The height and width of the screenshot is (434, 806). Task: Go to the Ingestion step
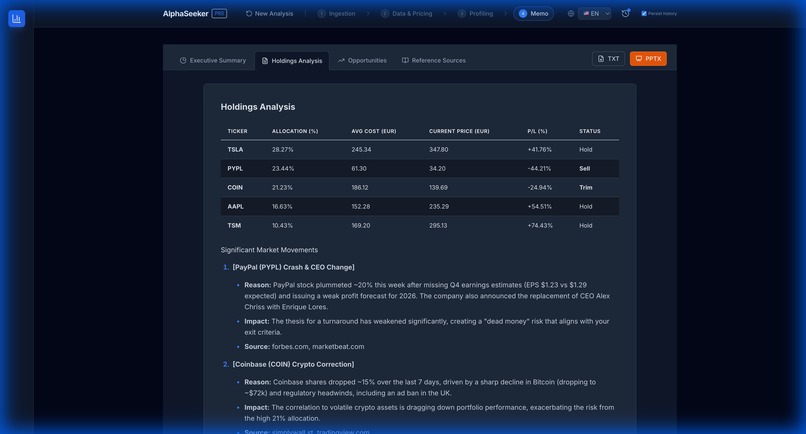(x=337, y=14)
